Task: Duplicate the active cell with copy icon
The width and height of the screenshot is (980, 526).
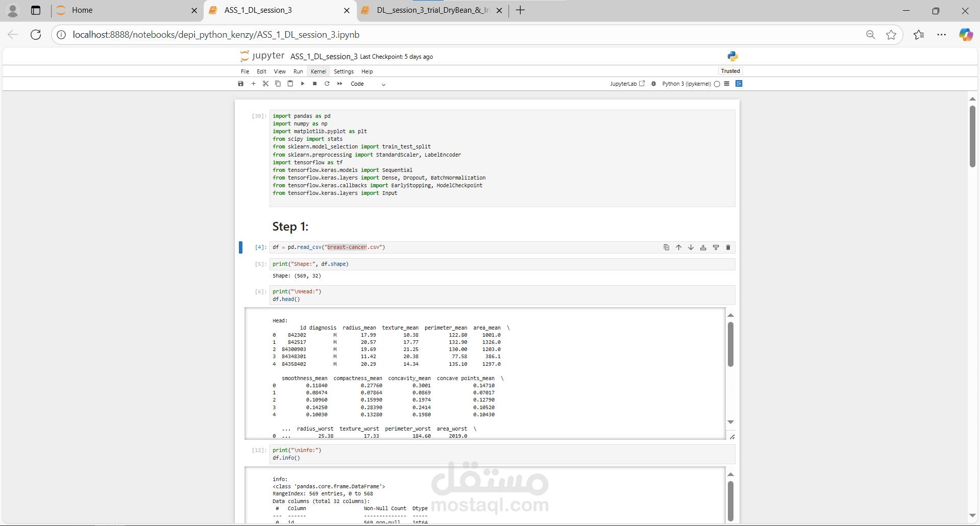Action: 666,247
